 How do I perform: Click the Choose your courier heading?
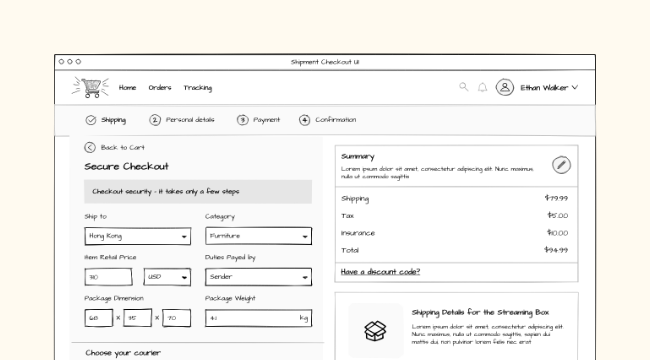click(123, 353)
